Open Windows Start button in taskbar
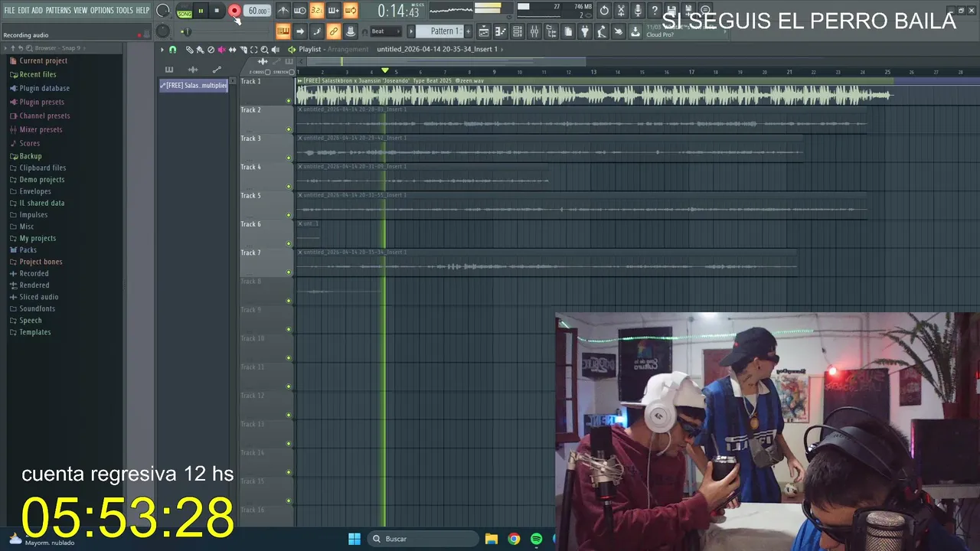 [354, 539]
